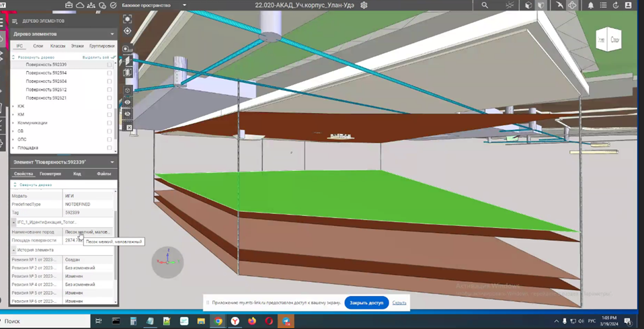
Task: Click the view cube face labeled Спереди
Action: [615, 40]
